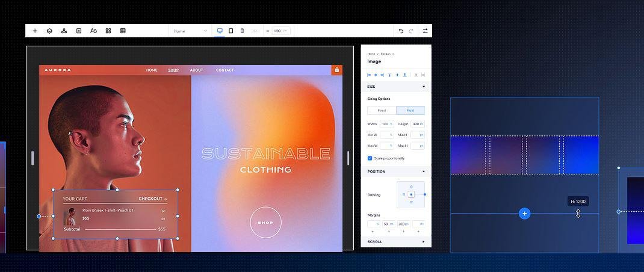
Task: Select the man portrait image
Action: click(x=115, y=164)
